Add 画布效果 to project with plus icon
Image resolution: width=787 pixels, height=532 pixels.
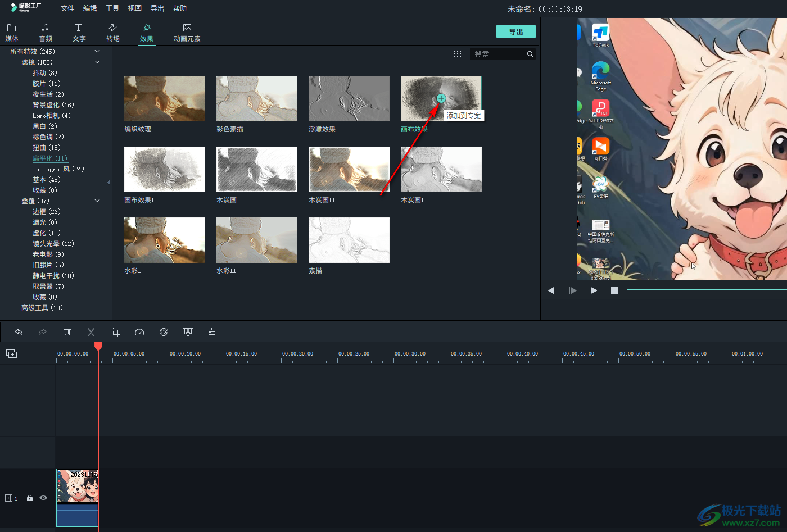441,98
